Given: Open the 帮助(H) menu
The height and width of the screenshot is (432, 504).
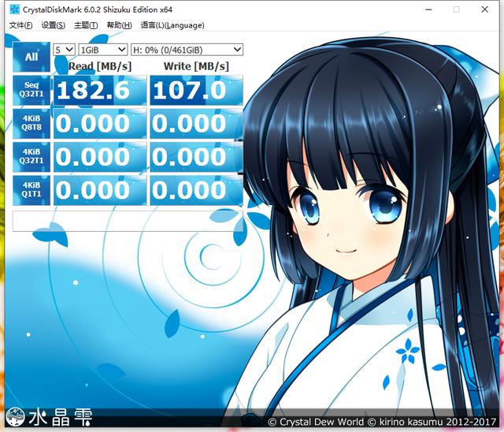Looking at the screenshot, I should click(x=119, y=25).
